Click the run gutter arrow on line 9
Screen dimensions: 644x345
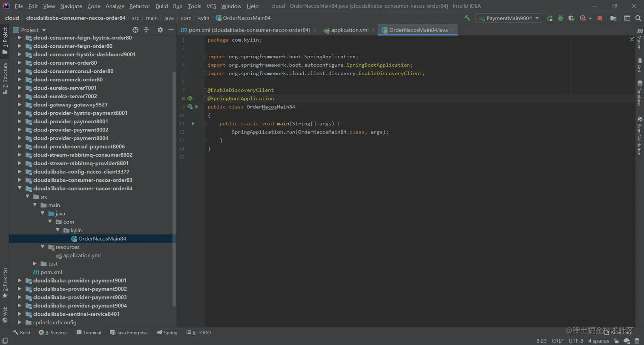[197, 107]
